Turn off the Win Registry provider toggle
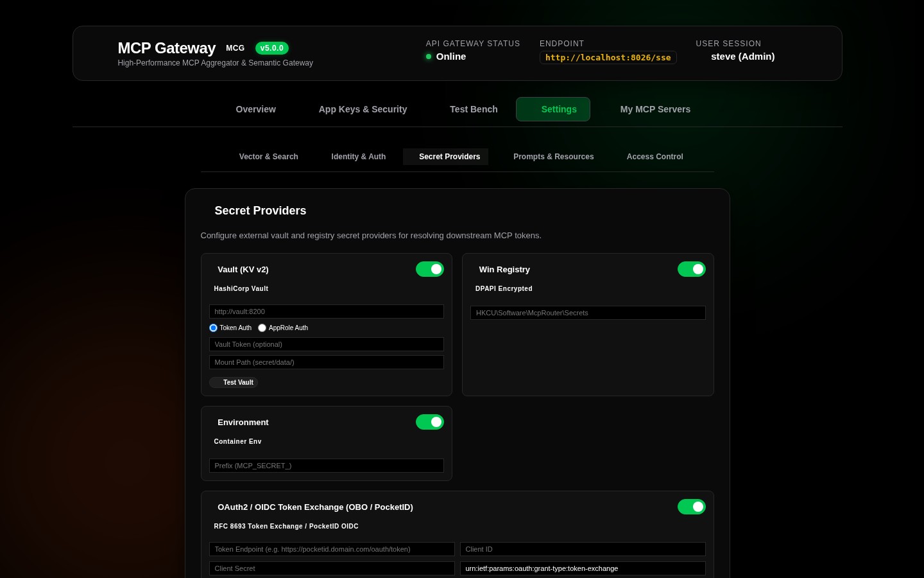Image resolution: width=924 pixels, height=578 pixels. click(692, 269)
